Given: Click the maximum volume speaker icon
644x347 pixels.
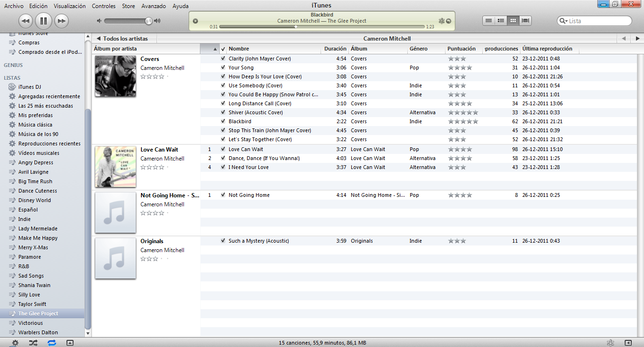Looking at the screenshot, I should click(157, 21).
